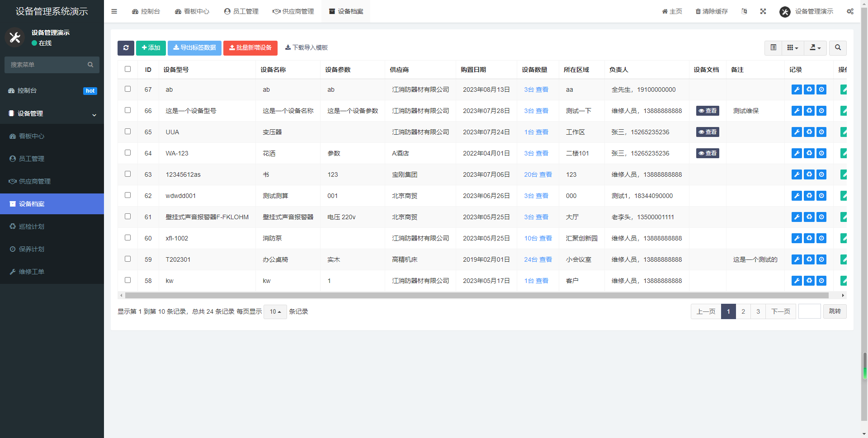This screenshot has height=438, width=868.
Task: Click the green 添加 button
Action: (151, 48)
